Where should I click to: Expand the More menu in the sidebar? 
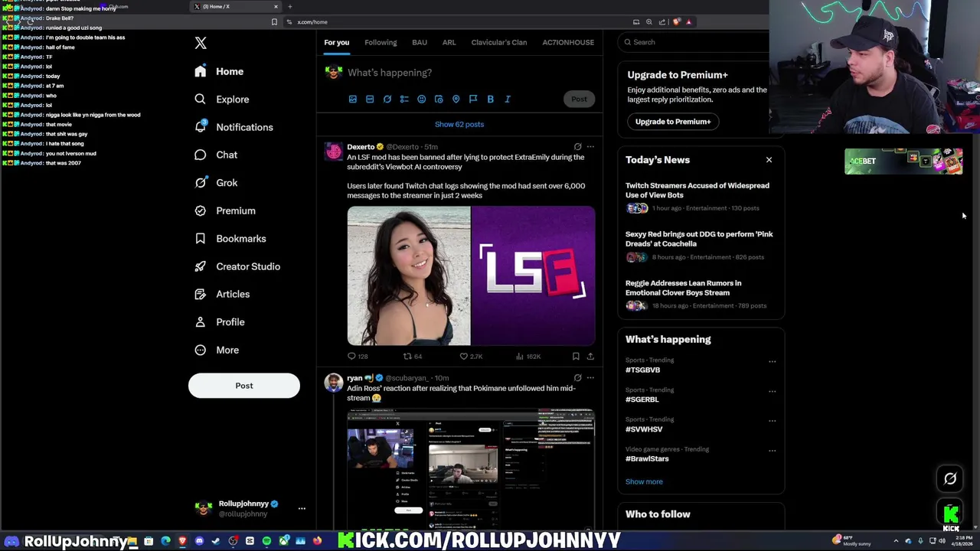(x=217, y=350)
